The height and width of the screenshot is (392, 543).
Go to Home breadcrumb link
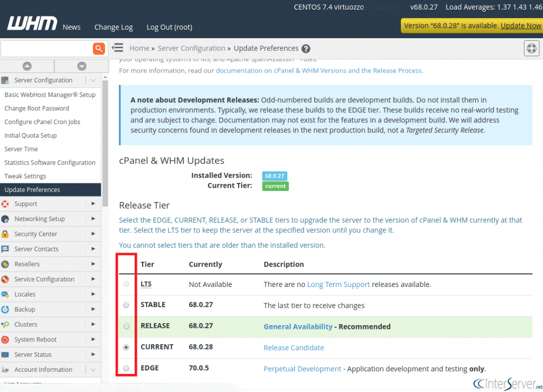[139, 48]
